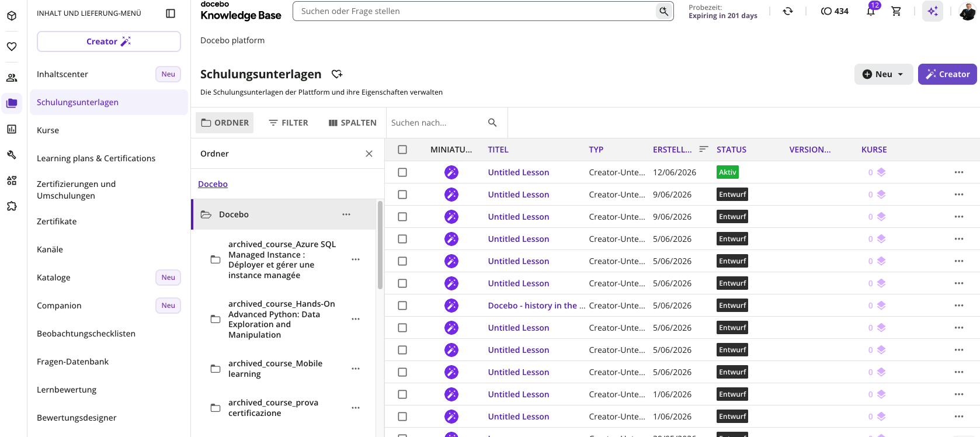Open the cube icon in left rail
Image resolution: width=980 pixels, height=437 pixels.
click(x=12, y=16)
